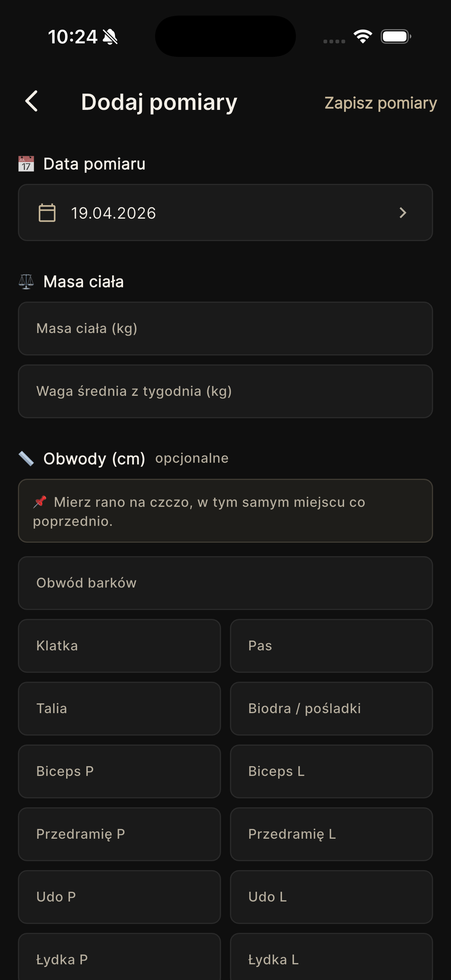Expand the date picker via the right chevron
Image resolution: width=451 pixels, height=980 pixels.
point(403,213)
